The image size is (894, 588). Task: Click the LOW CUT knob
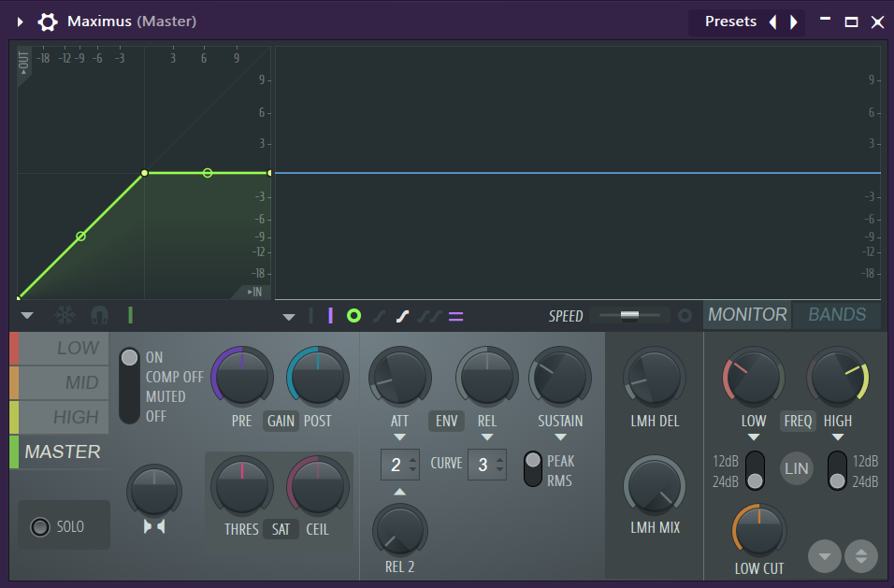759,530
